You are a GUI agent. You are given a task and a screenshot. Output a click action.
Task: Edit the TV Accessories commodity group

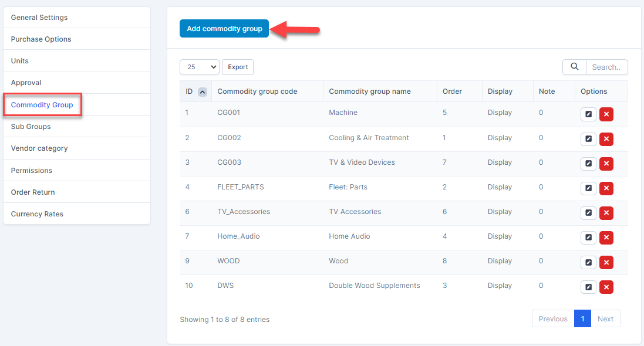pyautogui.click(x=588, y=213)
